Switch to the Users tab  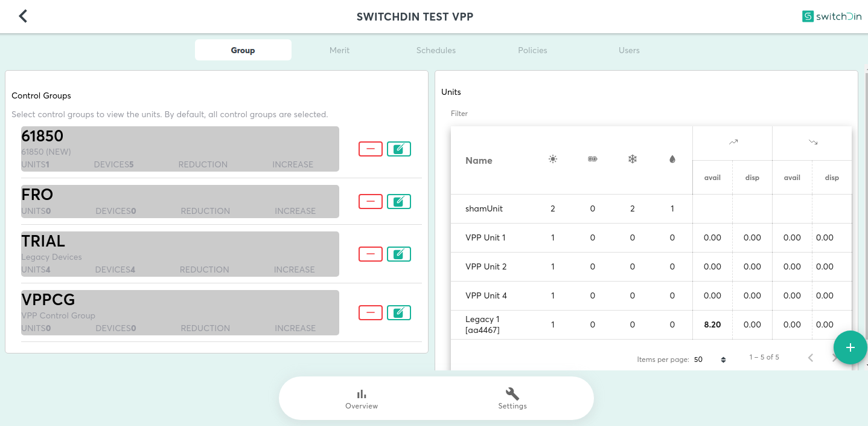(630, 50)
